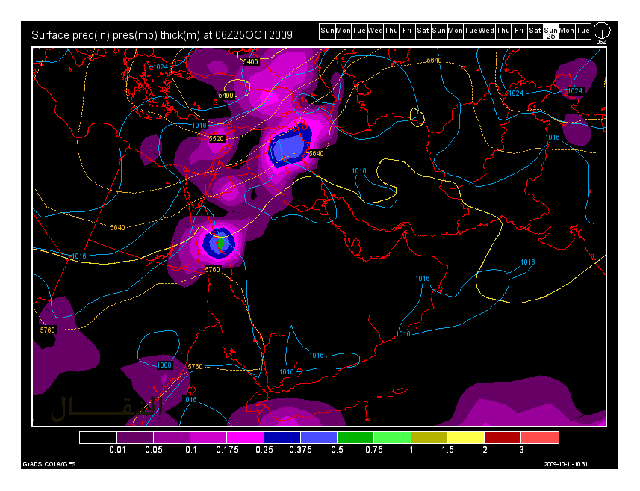The width and height of the screenshot is (640, 491).
Task: Select the first week's Thu day cell
Action: 391,31
